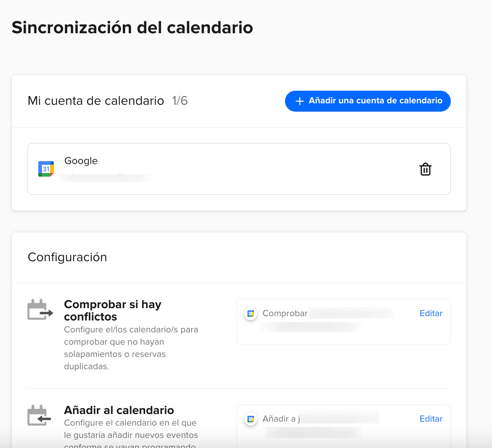Click the add-to-calendar incoming arrow icon
This screenshot has height=448, width=492.
tap(39, 415)
